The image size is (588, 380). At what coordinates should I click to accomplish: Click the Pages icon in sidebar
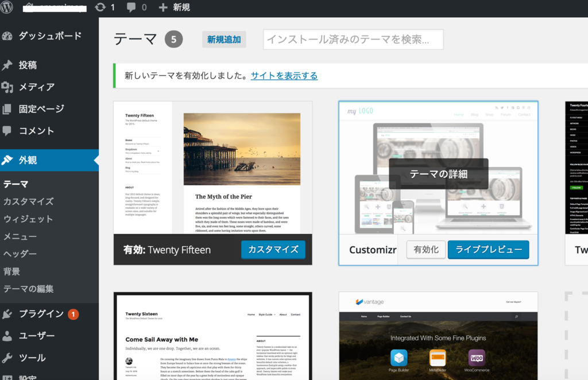pos(7,109)
